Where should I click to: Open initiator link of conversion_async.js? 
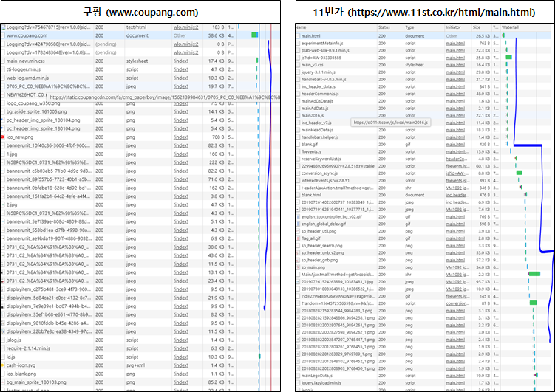[457, 173]
